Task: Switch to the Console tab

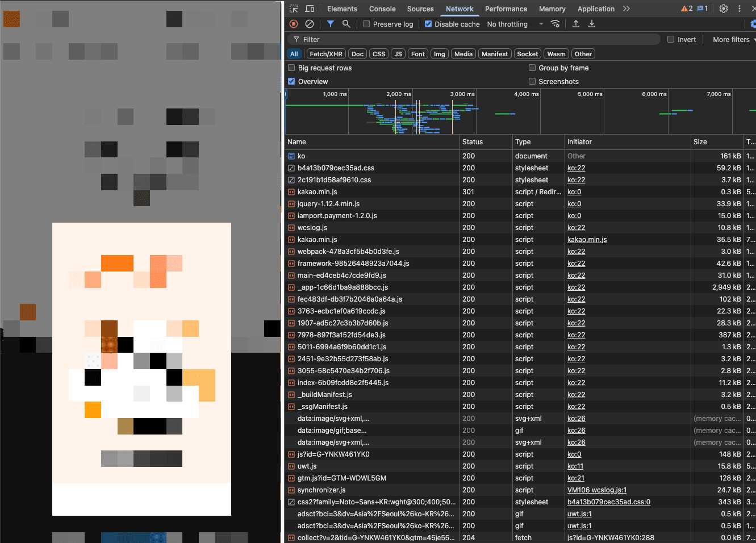Action: pyautogui.click(x=382, y=9)
